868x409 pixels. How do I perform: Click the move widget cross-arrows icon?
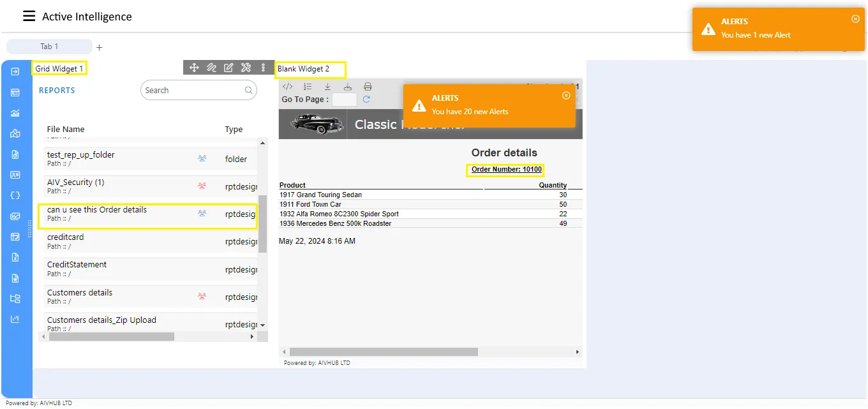[194, 68]
